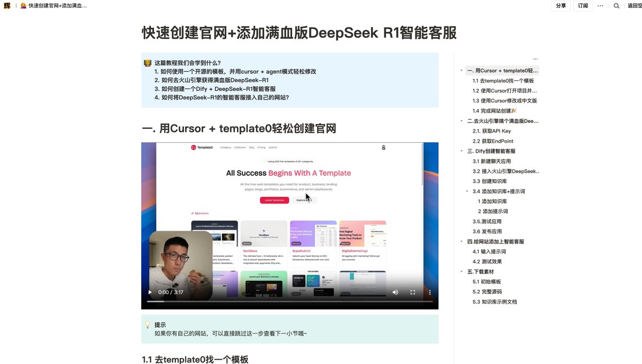
Task: Collapse the 四.给网站添加上智能客服 outline arrow
Action: tap(462, 242)
